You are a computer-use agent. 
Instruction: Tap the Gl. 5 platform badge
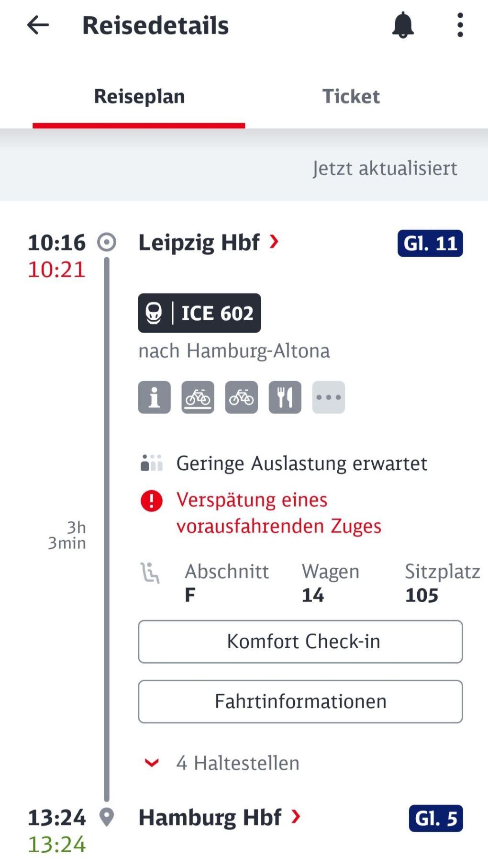(x=436, y=818)
